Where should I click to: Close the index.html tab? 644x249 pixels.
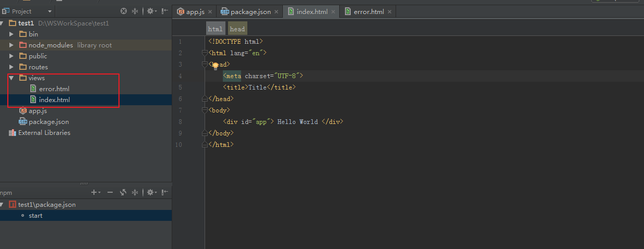point(333,12)
